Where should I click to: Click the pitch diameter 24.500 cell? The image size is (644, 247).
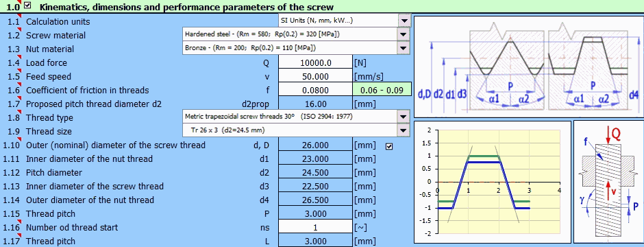point(315,173)
